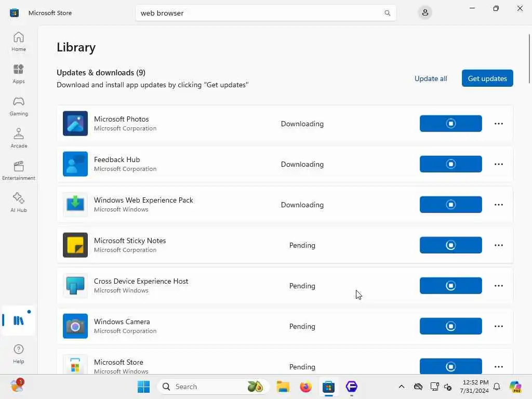Image resolution: width=532 pixels, height=399 pixels.
Task: Click the Updates & downloads (9) heading
Action: (101, 73)
